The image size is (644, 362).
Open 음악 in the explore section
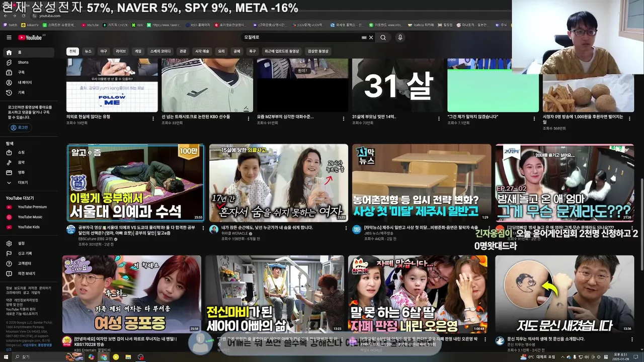(28, 162)
